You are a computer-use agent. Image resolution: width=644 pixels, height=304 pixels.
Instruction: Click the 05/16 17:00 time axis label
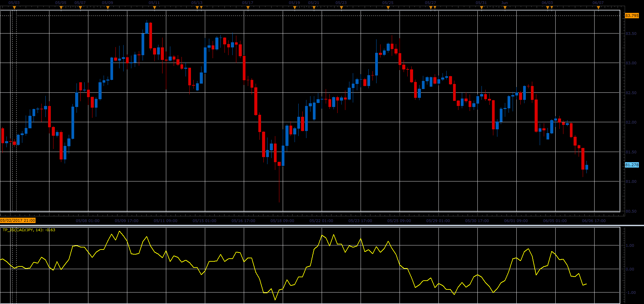[243, 221]
